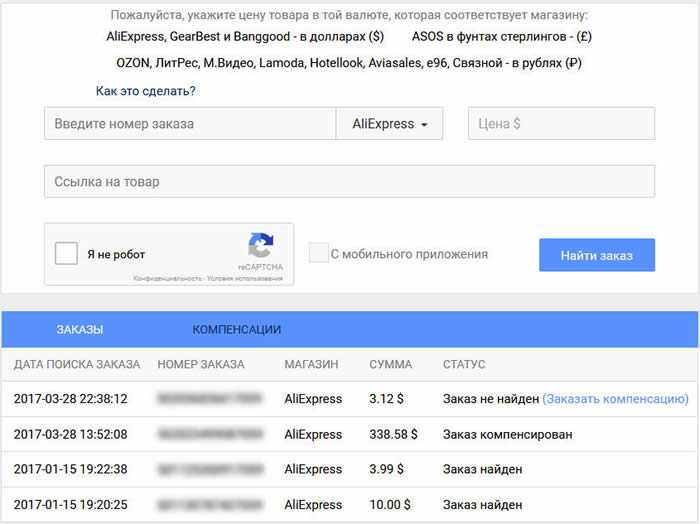The width and height of the screenshot is (700, 524).
Task: Click 'Заказ найден' in the 3.99 $ row
Action: [x=483, y=469]
